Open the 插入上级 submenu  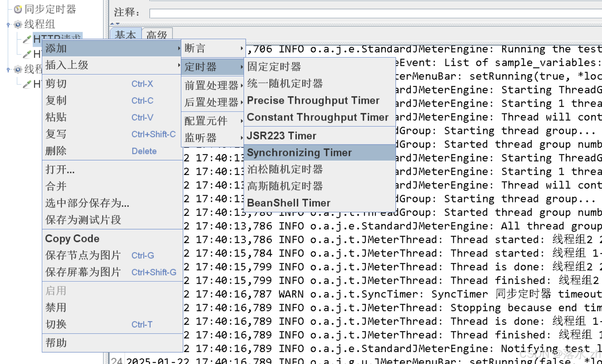112,65
